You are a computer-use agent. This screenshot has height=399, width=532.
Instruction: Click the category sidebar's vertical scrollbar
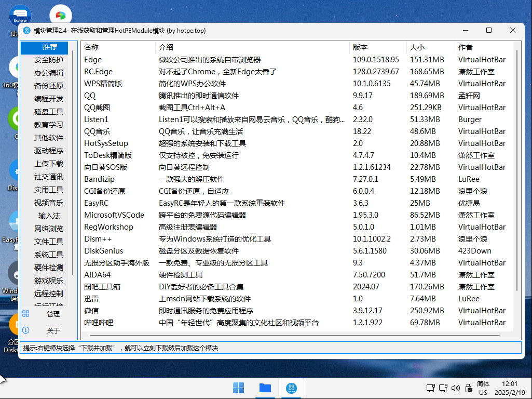pos(73,163)
